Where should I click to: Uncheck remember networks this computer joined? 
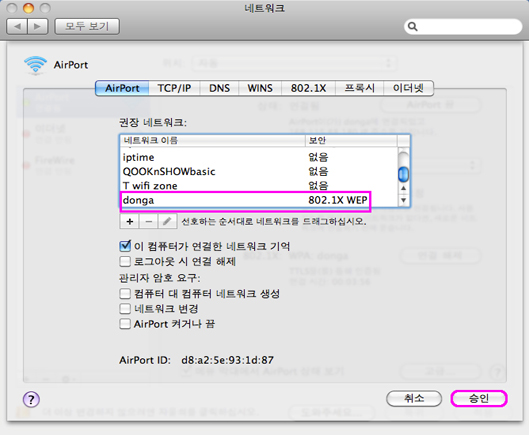(125, 246)
